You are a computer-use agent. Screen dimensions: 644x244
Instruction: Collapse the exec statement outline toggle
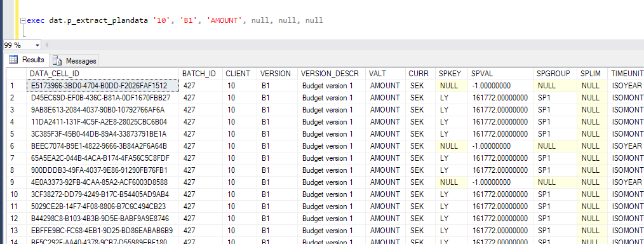pyautogui.click(x=23, y=20)
